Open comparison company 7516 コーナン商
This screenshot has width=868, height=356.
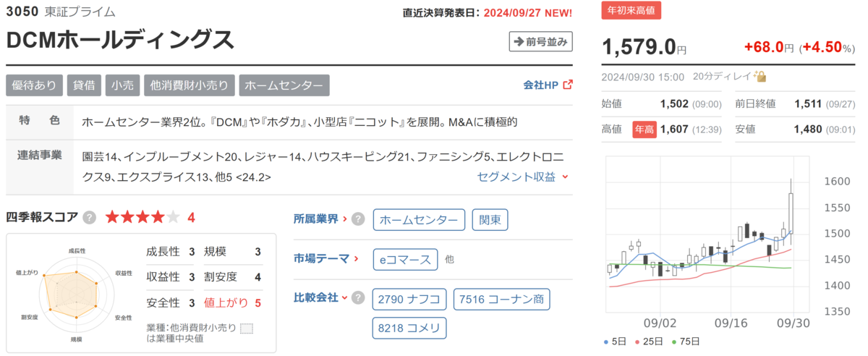(502, 298)
